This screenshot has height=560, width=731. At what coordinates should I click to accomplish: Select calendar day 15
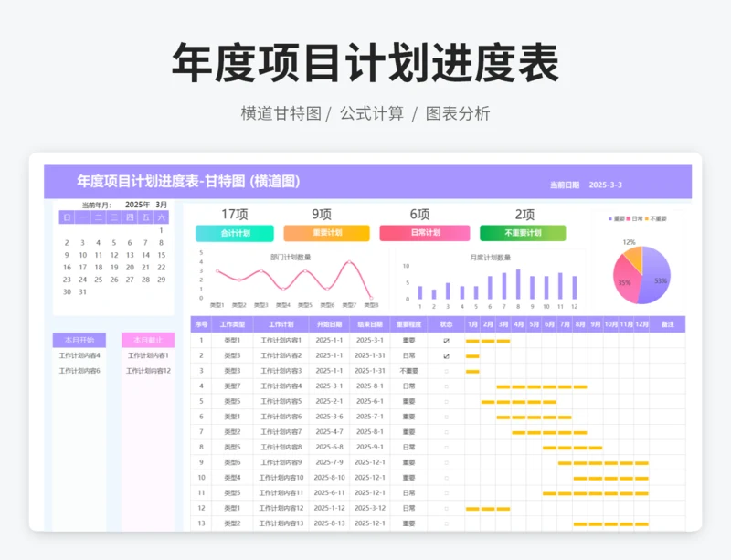pyautogui.click(x=162, y=255)
